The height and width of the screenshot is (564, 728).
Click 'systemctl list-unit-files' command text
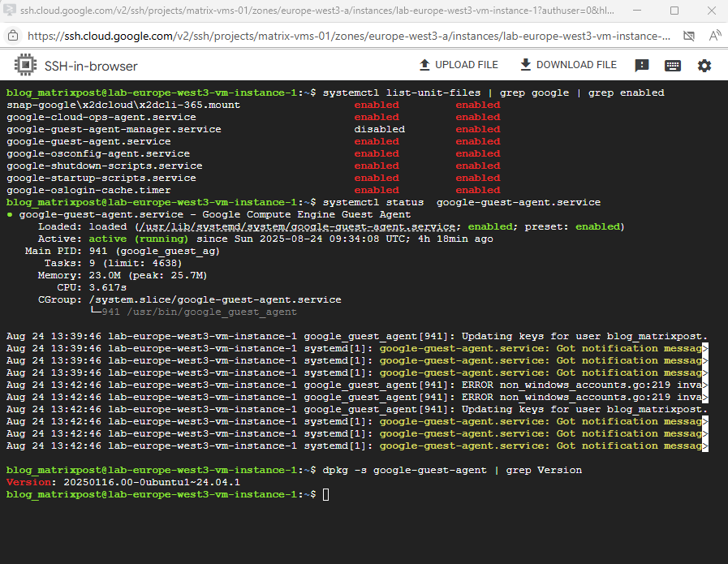402,93
